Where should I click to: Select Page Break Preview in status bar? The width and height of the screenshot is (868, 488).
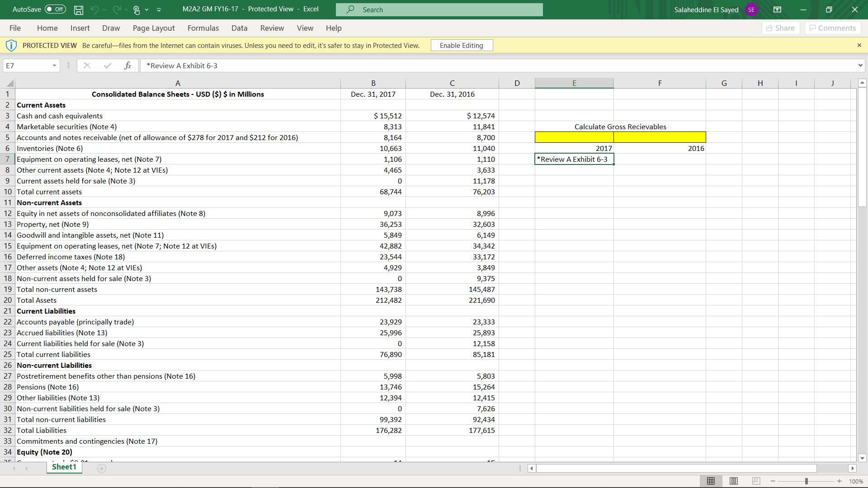tap(756, 481)
